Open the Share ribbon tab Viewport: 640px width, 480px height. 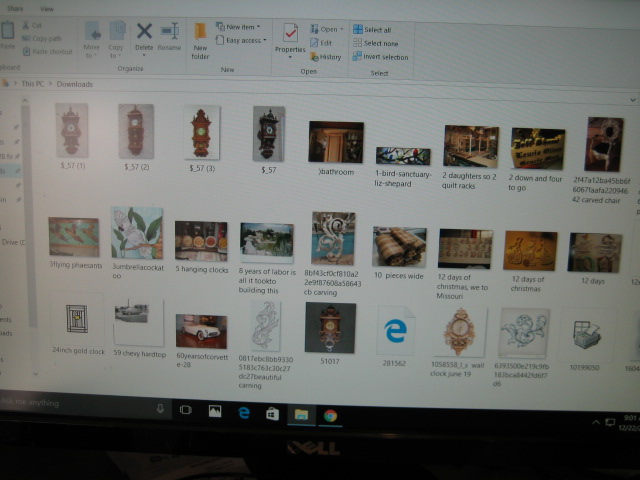pyautogui.click(x=15, y=8)
